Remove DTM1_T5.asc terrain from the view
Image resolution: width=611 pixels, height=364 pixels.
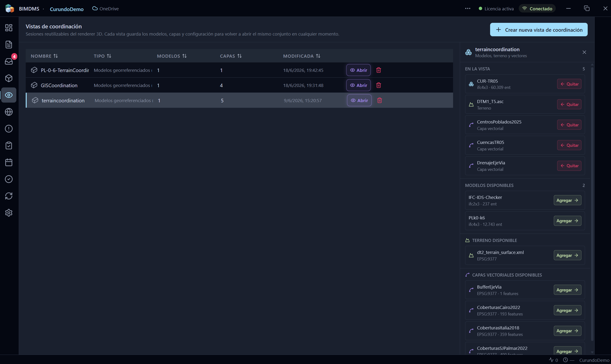569,105
